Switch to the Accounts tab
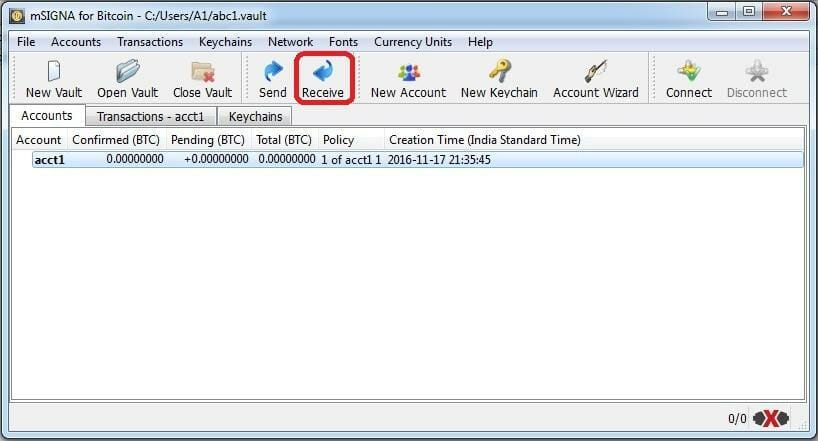 [47, 115]
